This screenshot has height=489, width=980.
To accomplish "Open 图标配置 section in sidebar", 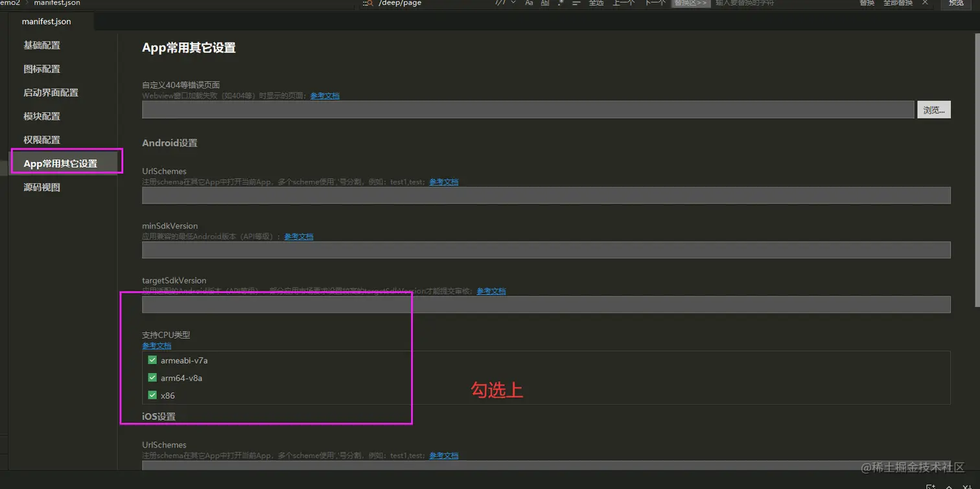I will tap(41, 69).
